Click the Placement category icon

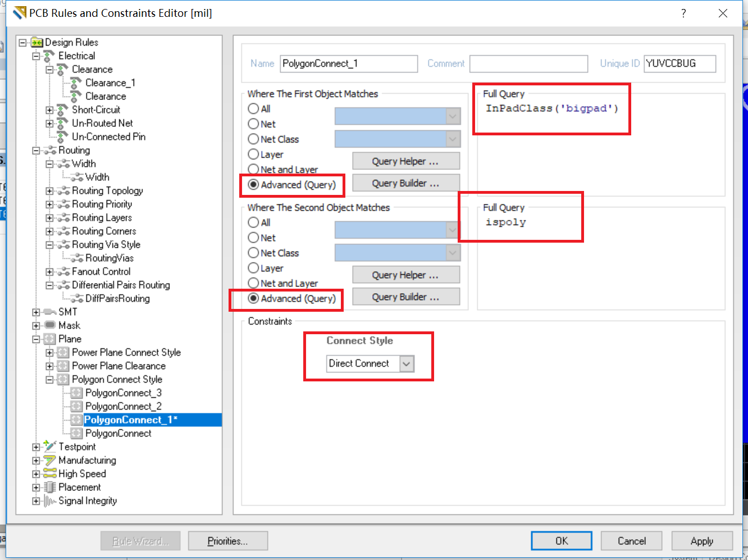click(50, 487)
